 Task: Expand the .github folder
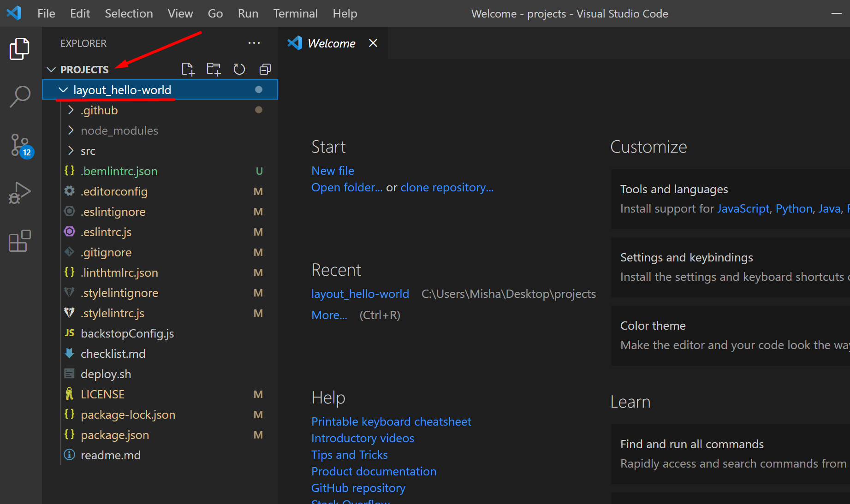click(x=71, y=110)
